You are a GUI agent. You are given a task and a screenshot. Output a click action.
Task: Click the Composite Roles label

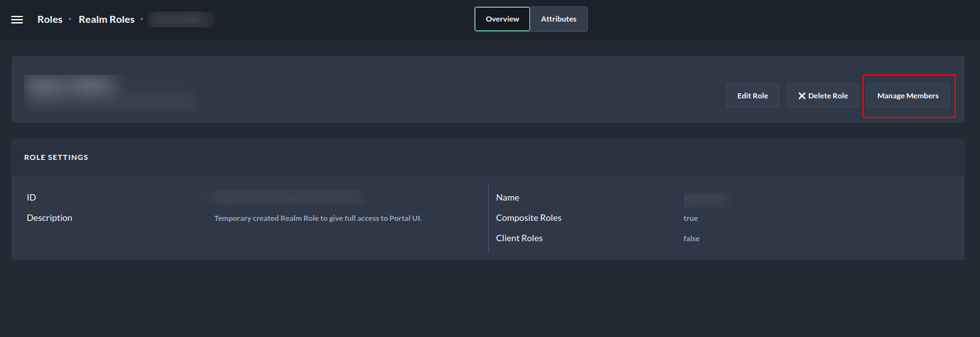tap(528, 218)
